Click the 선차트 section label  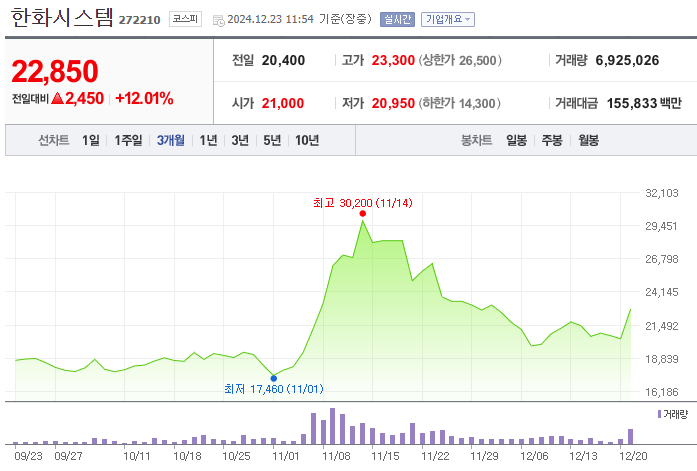pyautogui.click(x=53, y=140)
